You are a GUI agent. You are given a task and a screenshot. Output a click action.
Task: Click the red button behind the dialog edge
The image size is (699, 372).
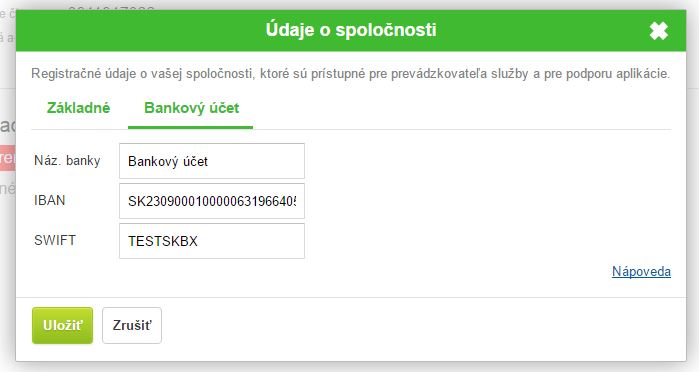[x=8, y=157]
